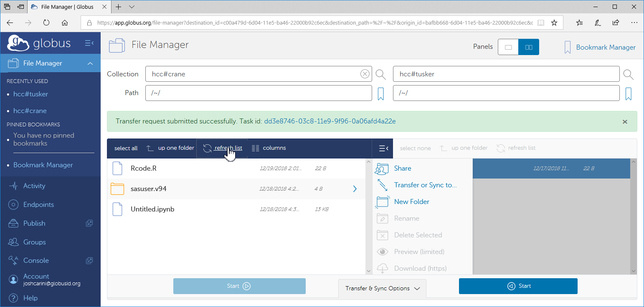Open the sasuser.v94 folder with the chevron
Viewport: 644px width, 307px height.
355,189
